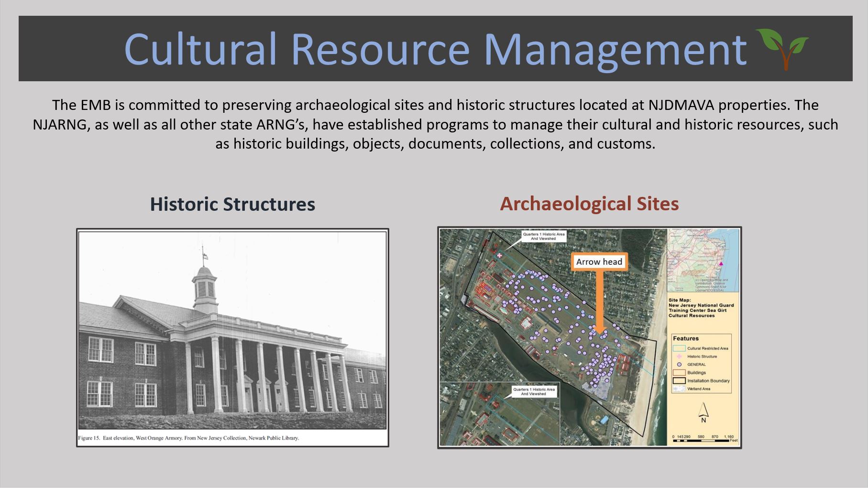Click the Installation Boundary legend box
This screenshot has width=868, height=488.
pyautogui.click(x=679, y=381)
